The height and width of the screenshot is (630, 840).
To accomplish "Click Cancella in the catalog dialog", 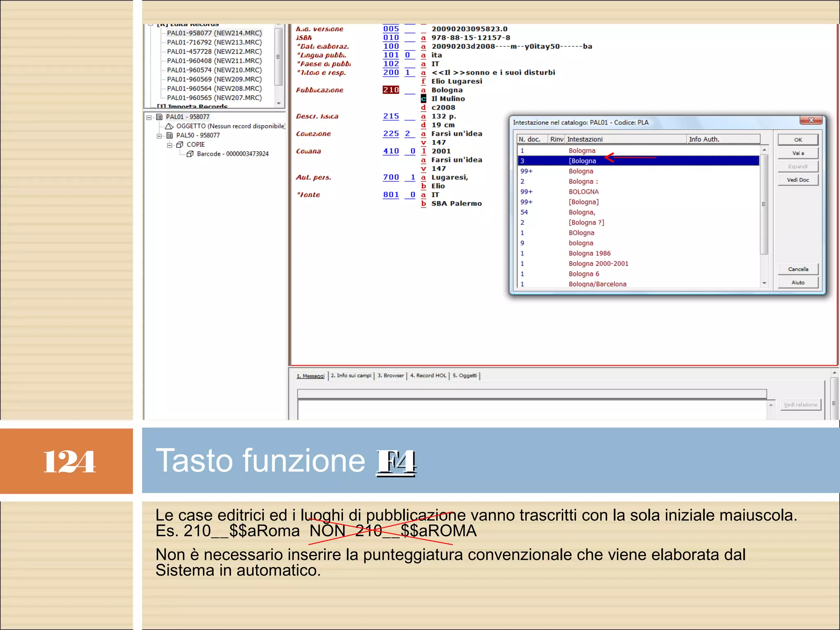I will point(798,269).
